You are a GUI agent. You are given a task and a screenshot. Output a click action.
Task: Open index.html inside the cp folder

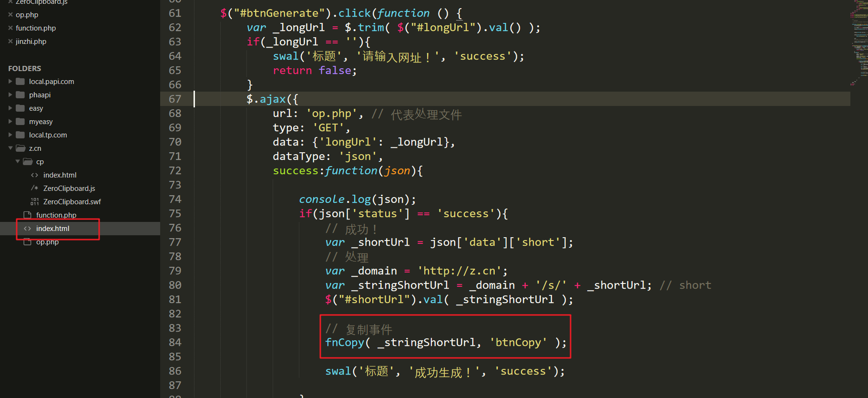tap(60, 175)
